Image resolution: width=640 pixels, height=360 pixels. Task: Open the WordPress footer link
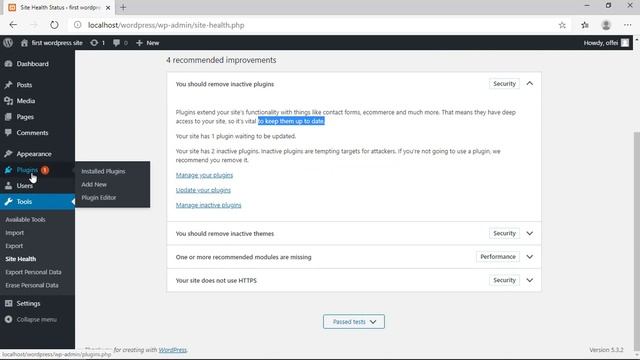tap(172, 349)
